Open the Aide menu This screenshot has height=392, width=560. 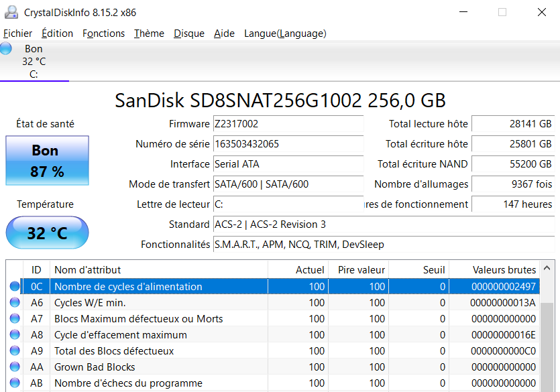tap(224, 34)
